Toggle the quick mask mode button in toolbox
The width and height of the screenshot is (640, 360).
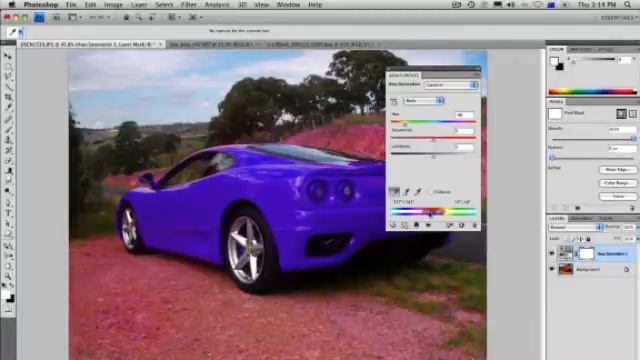coord(8,309)
